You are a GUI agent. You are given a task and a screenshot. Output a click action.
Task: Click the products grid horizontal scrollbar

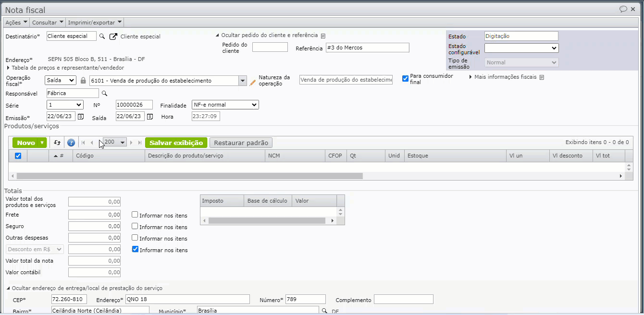click(190, 176)
